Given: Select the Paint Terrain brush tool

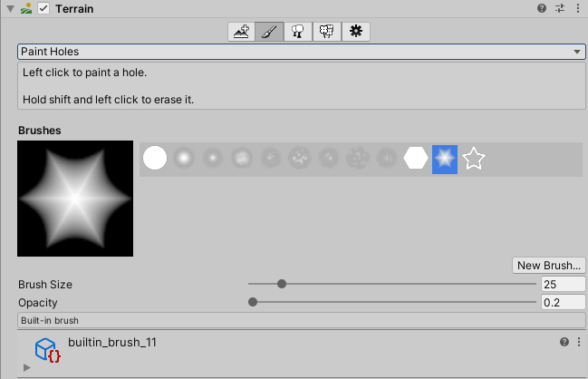Looking at the screenshot, I should (269, 32).
